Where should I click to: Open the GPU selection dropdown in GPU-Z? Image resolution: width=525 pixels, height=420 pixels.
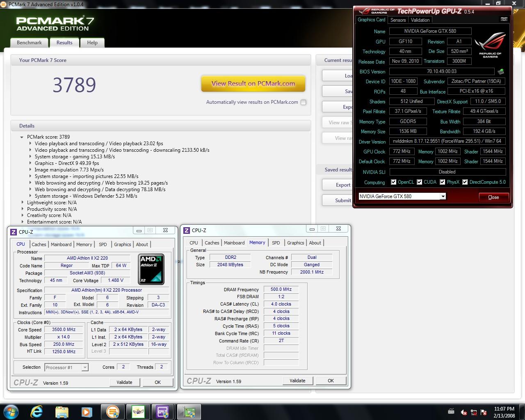443,196
